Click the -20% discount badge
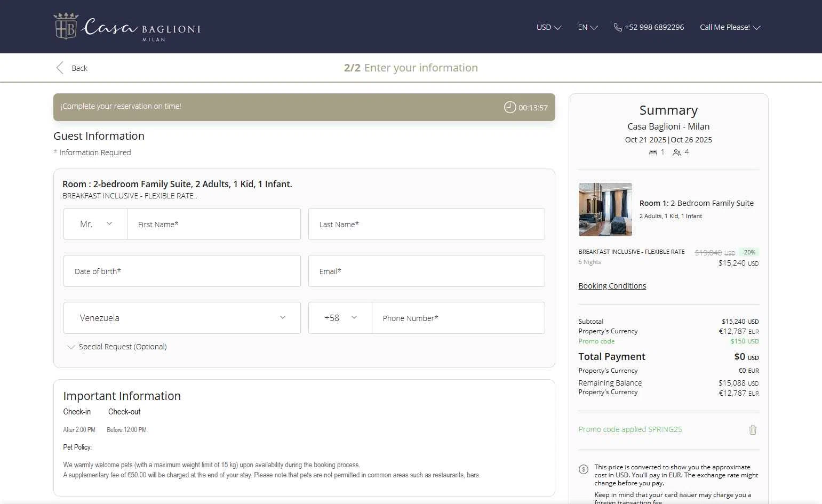Screen dimensions: 822x504 click(x=749, y=252)
